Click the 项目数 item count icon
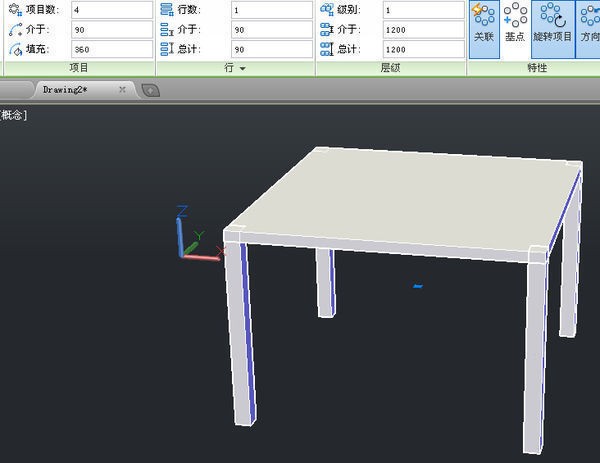The width and height of the screenshot is (600, 463). click(14, 9)
